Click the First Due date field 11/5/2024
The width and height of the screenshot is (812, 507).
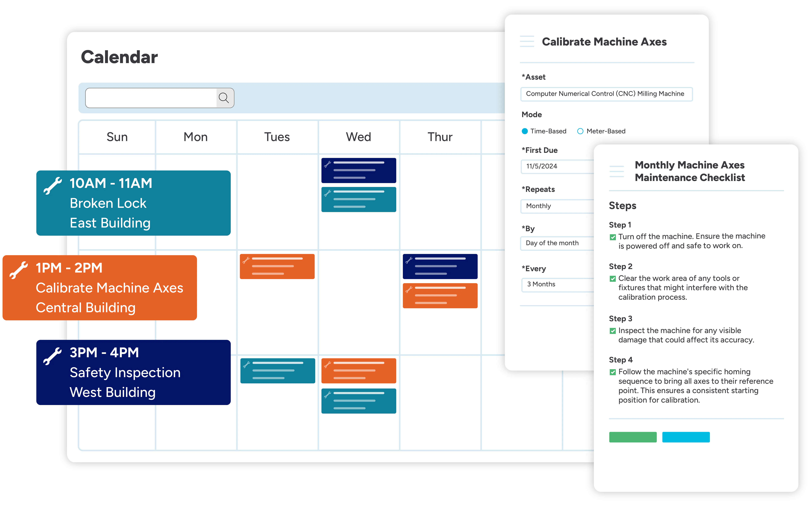557,166
